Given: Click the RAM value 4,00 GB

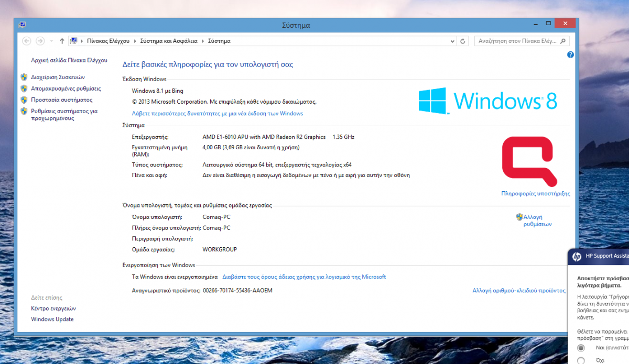Looking at the screenshot, I should point(251,148).
